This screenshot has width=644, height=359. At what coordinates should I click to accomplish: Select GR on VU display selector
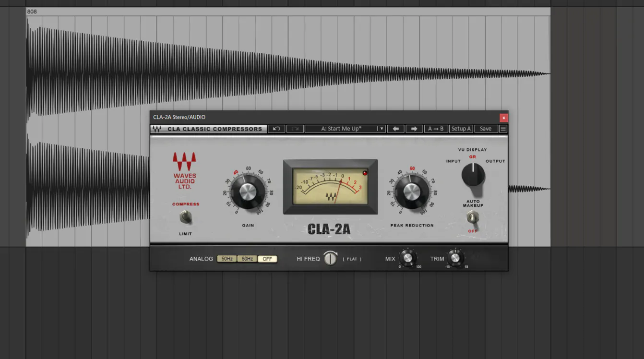[x=473, y=157]
